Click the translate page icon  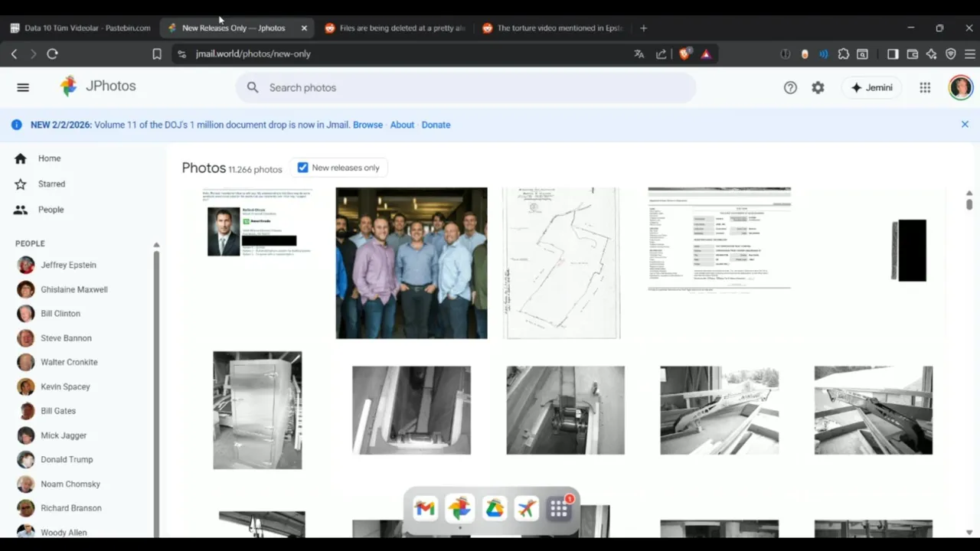point(639,54)
